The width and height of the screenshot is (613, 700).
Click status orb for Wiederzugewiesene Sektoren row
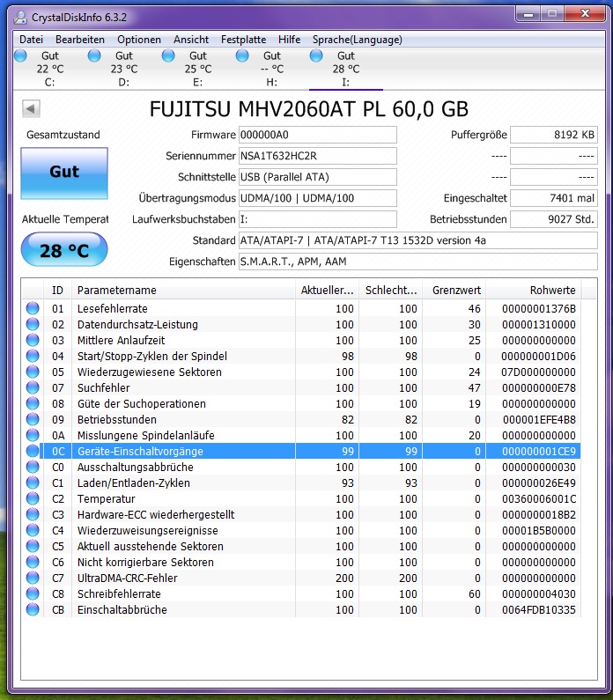33,372
